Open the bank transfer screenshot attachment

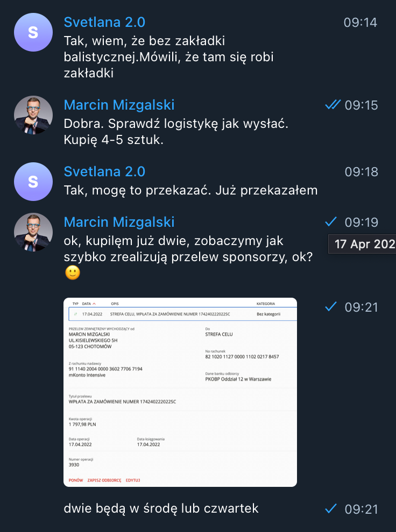coord(180,392)
